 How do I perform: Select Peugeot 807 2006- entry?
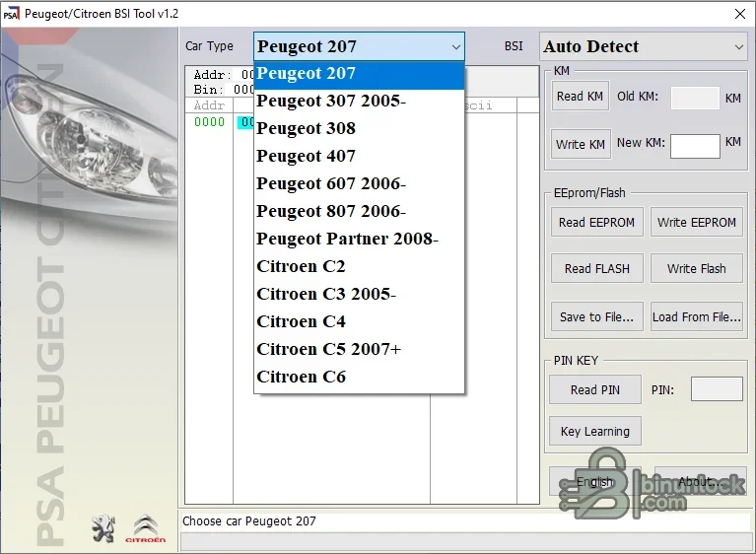click(359, 211)
